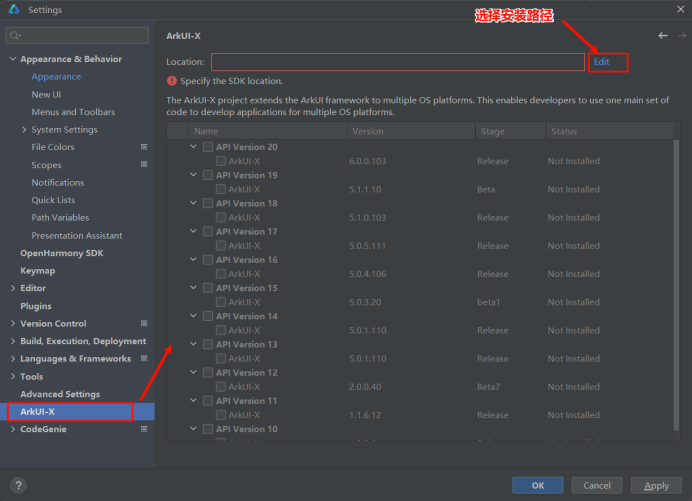Image resolution: width=692 pixels, height=501 pixels.
Task: Click the Location path field
Action: click(x=398, y=62)
